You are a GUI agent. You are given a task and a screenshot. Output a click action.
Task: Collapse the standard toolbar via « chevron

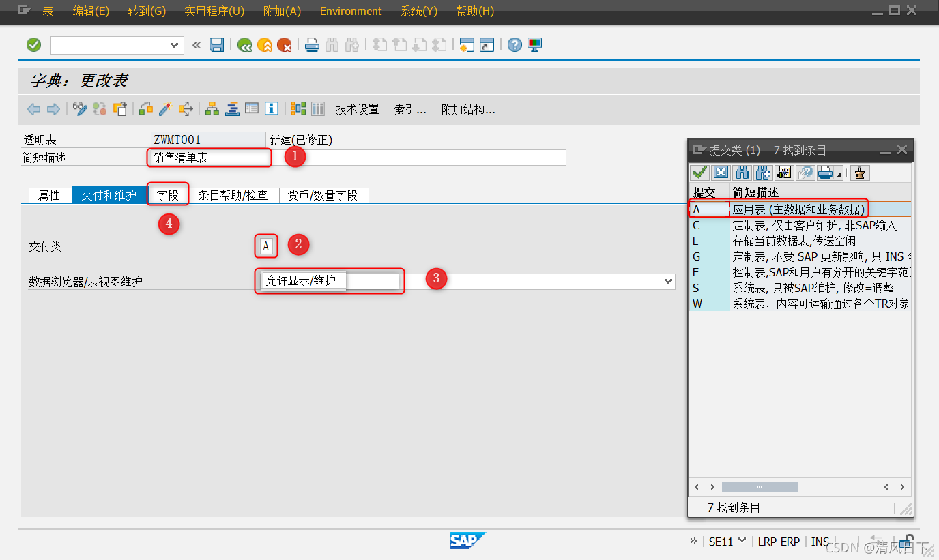[x=197, y=45]
